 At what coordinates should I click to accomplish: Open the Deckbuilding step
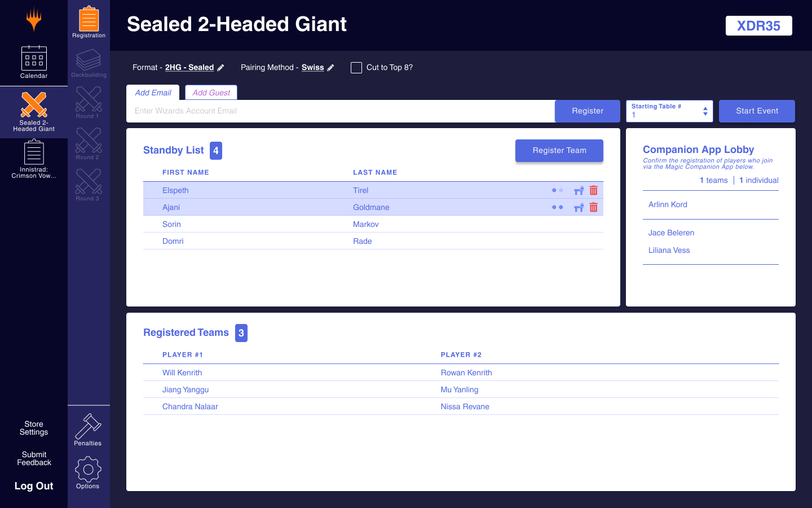(x=89, y=63)
